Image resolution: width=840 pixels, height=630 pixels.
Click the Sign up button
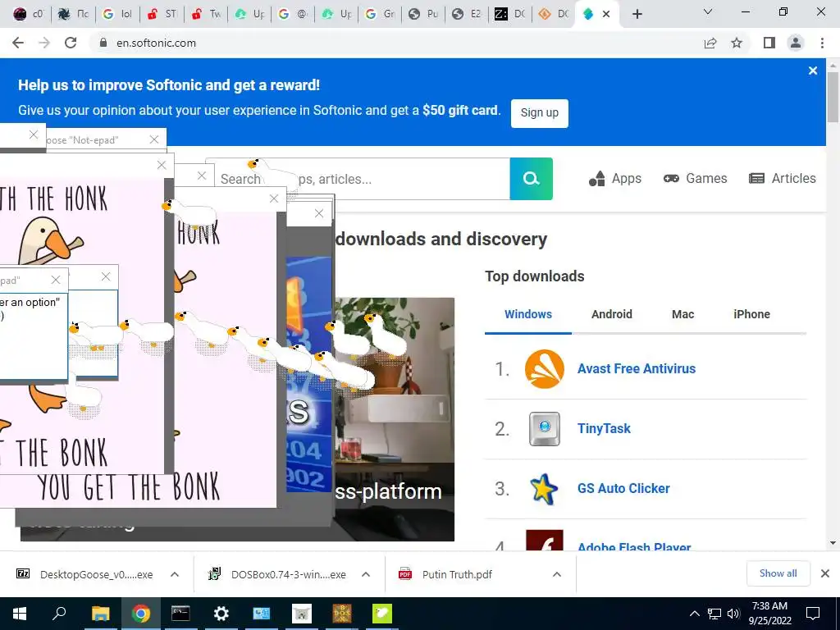[x=540, y=113]
